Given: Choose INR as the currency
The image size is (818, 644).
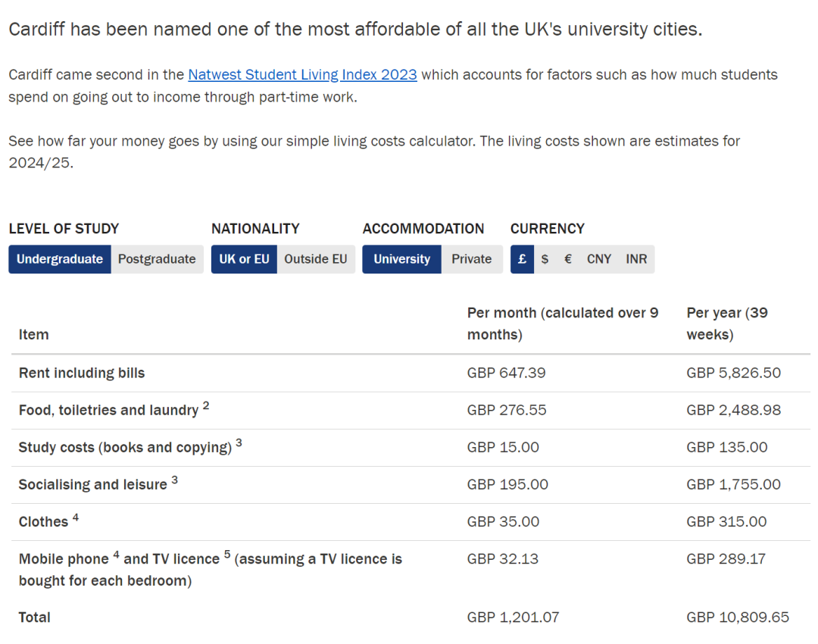Looking at the screenshot, I should (x=636, y=259).
